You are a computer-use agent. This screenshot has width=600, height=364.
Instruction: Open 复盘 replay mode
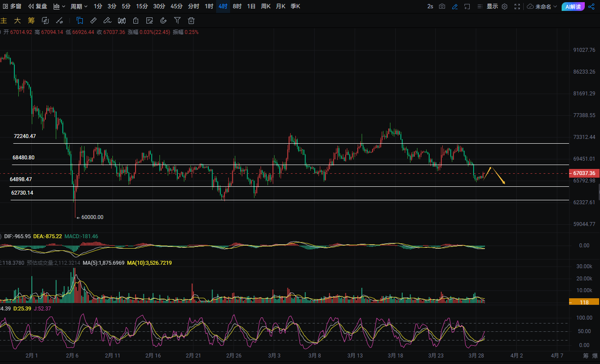[37, 7]
